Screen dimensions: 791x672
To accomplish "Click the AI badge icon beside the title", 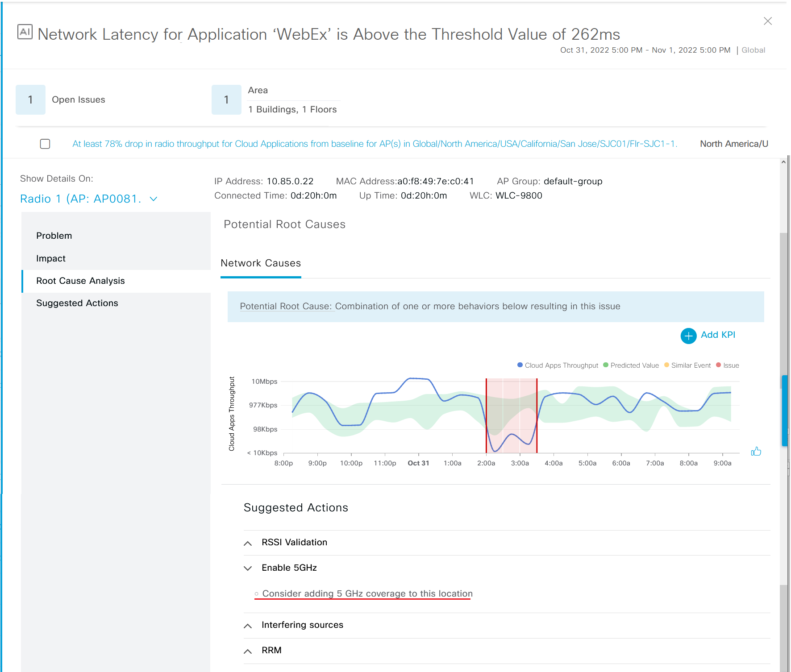I will point(25,32).
